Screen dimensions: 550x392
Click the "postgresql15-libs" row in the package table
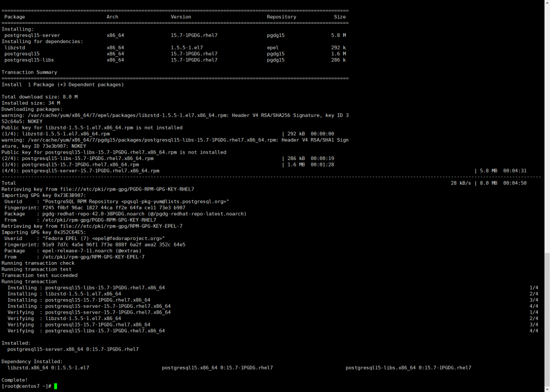(x=175, y=60)
